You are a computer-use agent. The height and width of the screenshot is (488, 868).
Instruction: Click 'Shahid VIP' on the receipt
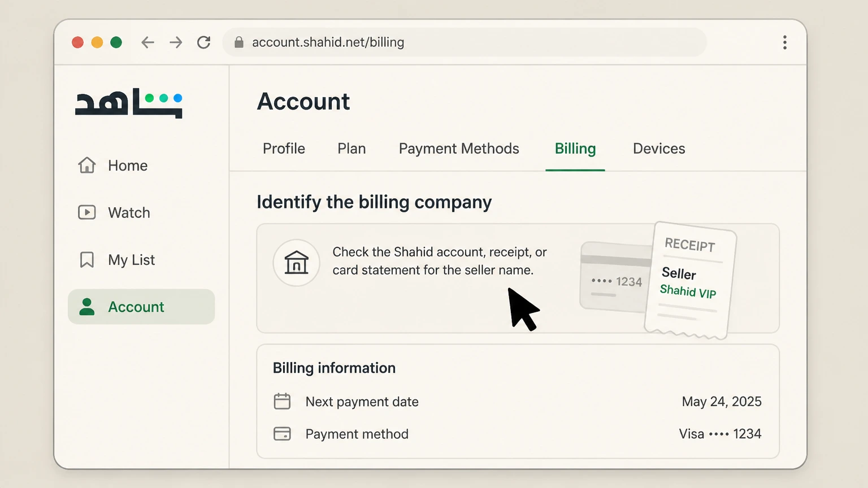(x=688, y=291)
